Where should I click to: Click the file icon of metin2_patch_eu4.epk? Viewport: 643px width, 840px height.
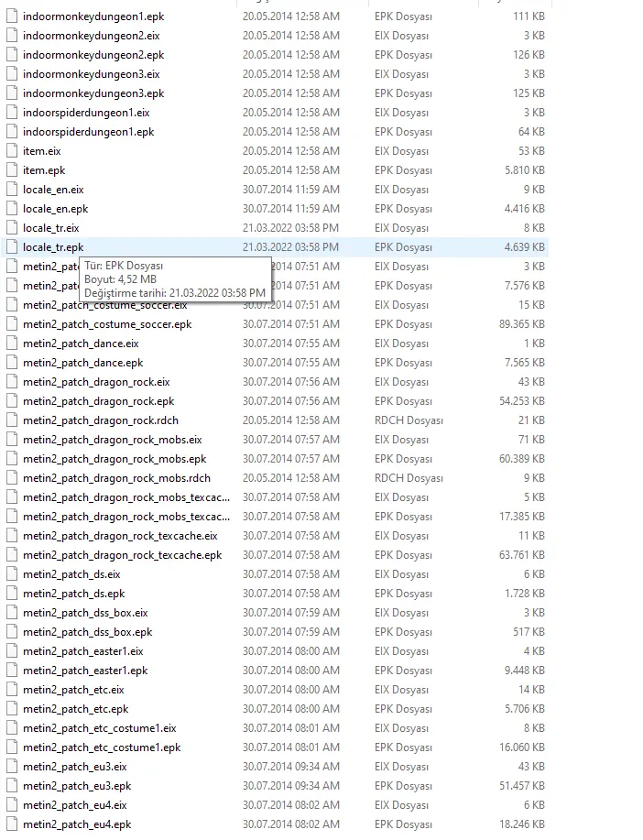[11, 824]
